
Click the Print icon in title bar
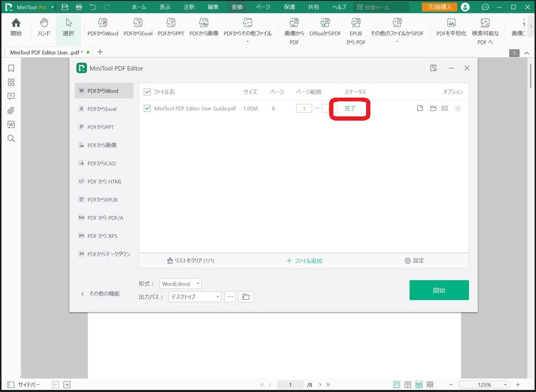click(79, 7)
